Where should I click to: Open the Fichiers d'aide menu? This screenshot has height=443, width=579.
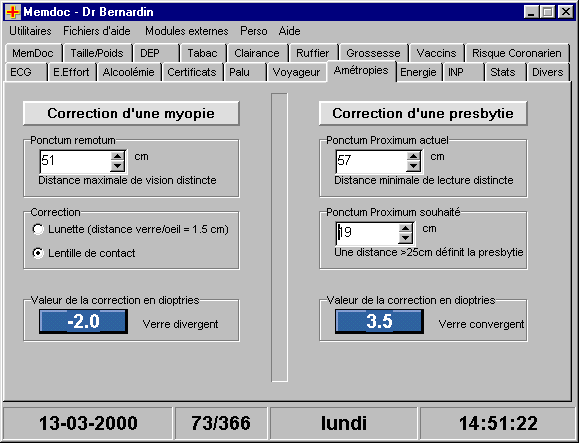tap(97, 31)
